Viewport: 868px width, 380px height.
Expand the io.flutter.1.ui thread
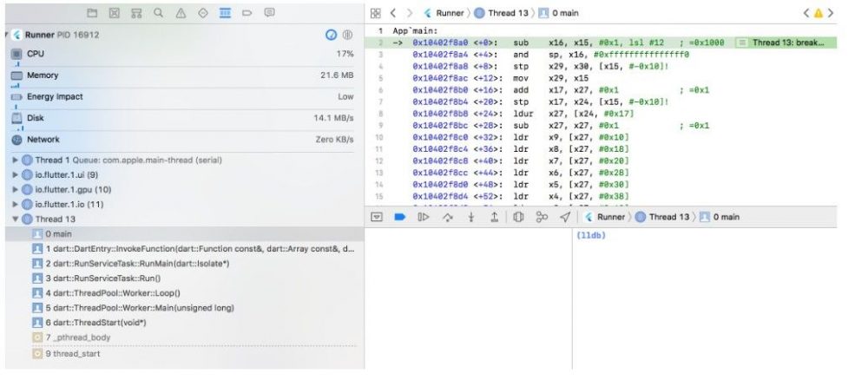(x=15, y=174)
